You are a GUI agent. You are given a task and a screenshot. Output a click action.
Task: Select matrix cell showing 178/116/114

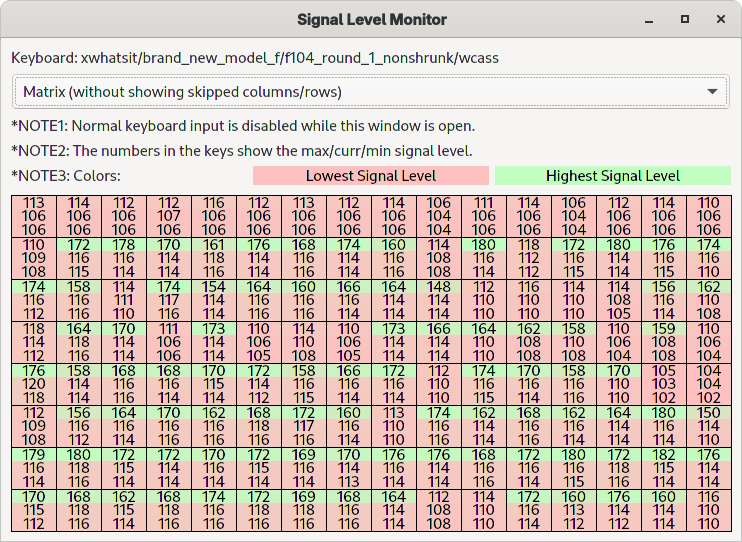pyautogui.click(x=124, y=258)
